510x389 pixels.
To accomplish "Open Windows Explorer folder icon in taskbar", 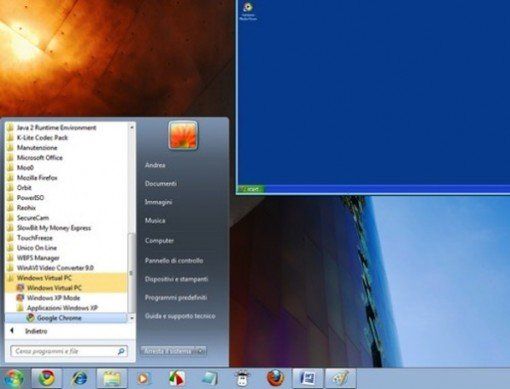I will pos(112,378).
